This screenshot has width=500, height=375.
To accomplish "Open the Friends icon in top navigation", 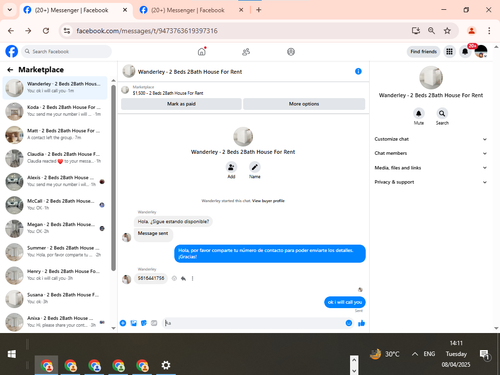I will point(246,52).
